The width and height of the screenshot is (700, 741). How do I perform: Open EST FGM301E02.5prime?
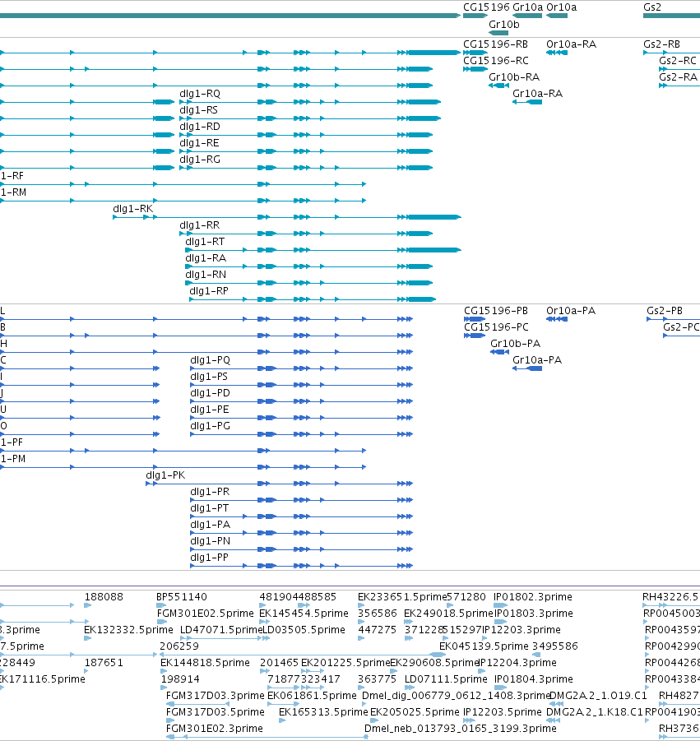(x=205, y=613)
